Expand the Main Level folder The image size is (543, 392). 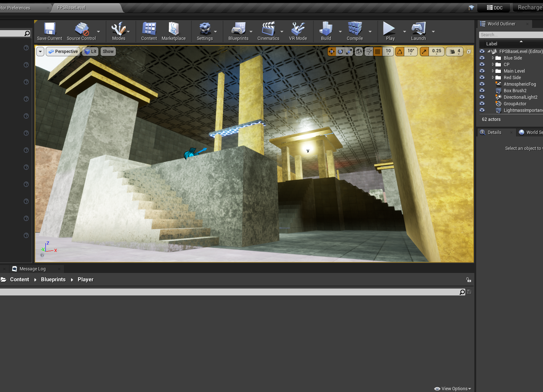pyautogui.click(x=493, y=71)
